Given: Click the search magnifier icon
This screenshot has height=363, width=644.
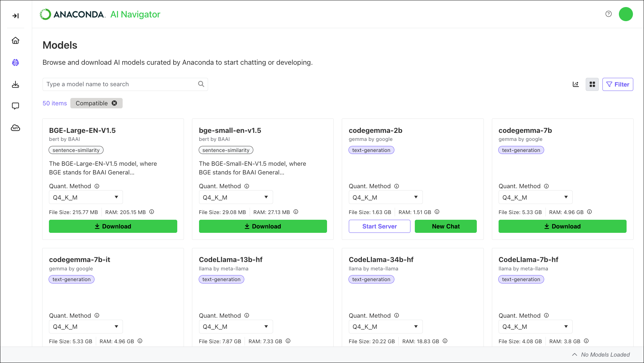Looking at the screenshot, I should pos(201,84).
